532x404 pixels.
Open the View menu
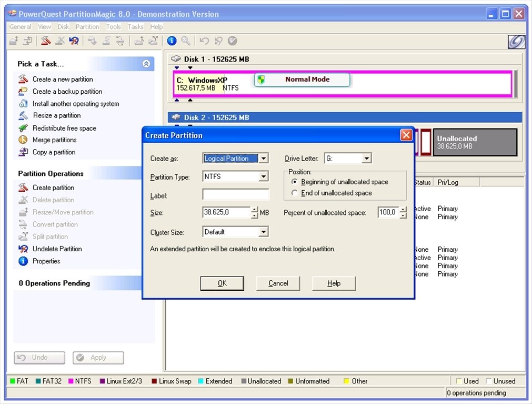coord(44,27)
